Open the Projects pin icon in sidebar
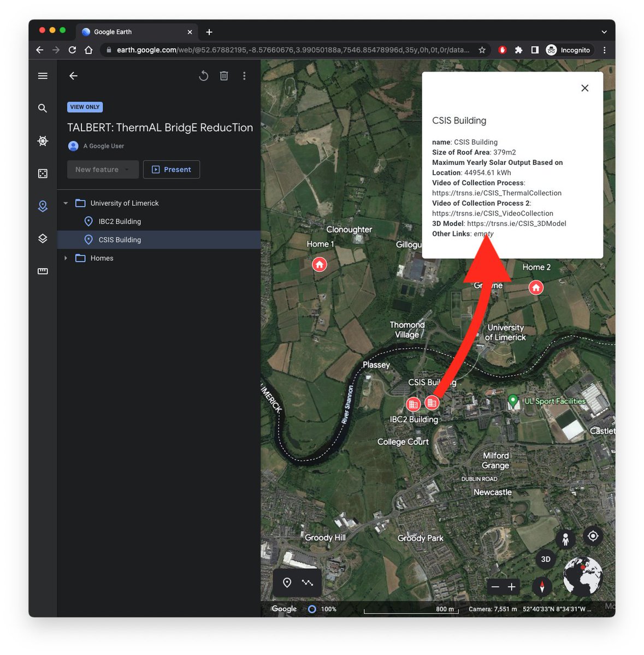Image resolution: width=644 pixels, height=655 pixels. pos(43,206)
